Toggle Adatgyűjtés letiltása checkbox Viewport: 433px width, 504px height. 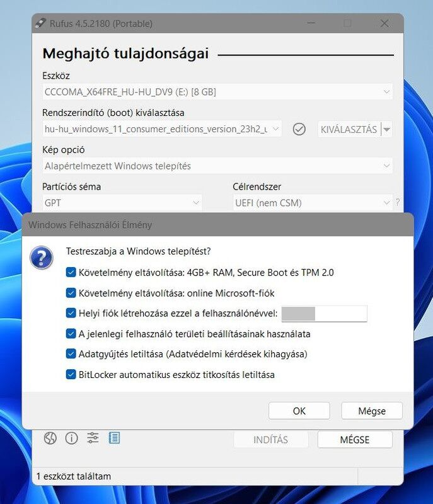71,354
